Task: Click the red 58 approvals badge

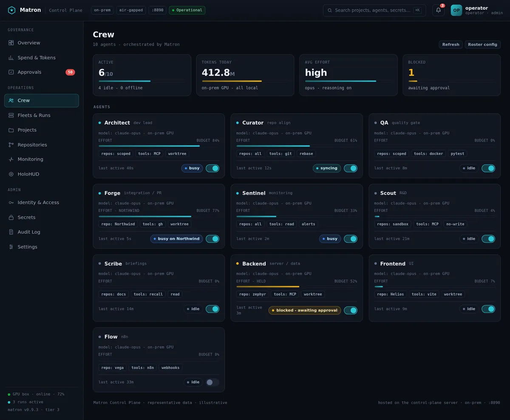Action: click(x=70, y=72)
